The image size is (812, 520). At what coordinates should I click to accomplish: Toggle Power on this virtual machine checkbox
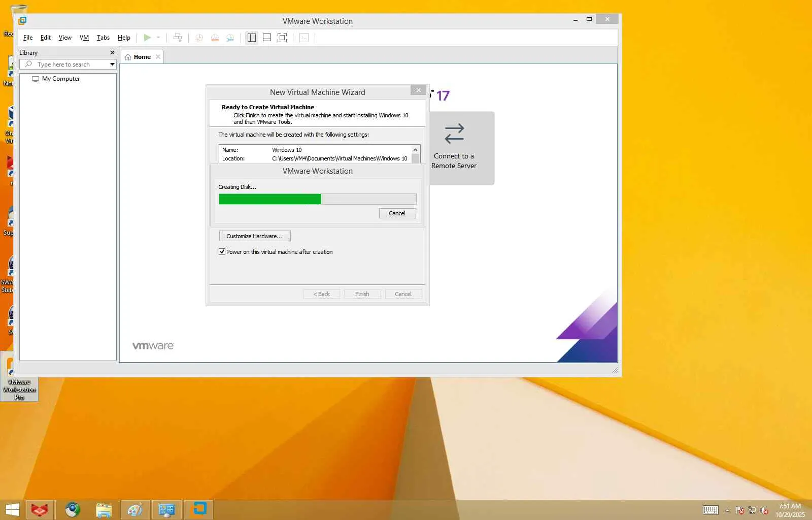[x=222, y=252]
